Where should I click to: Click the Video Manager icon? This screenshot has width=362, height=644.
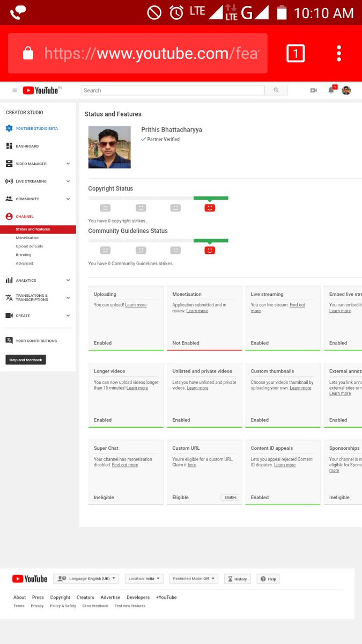pos(9,164)
